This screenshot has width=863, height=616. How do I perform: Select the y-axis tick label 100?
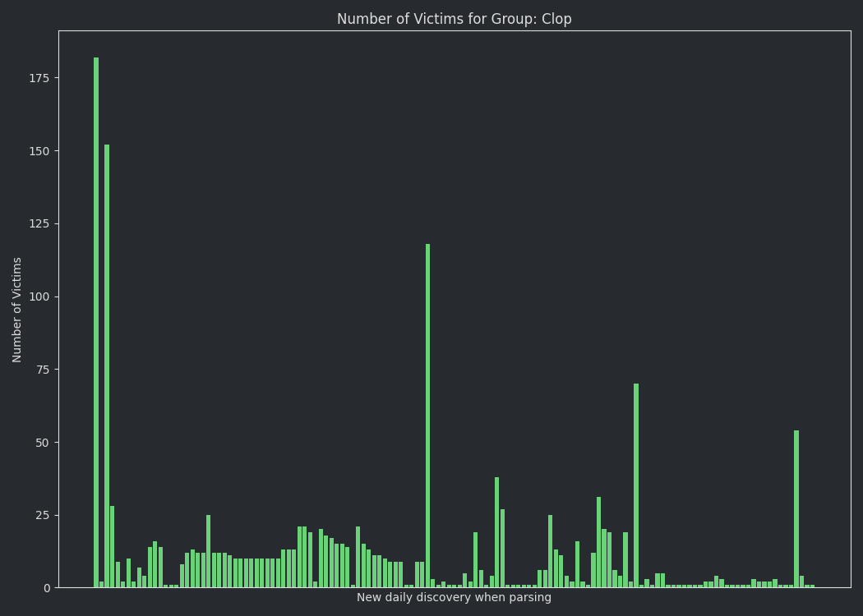[39, 297]
